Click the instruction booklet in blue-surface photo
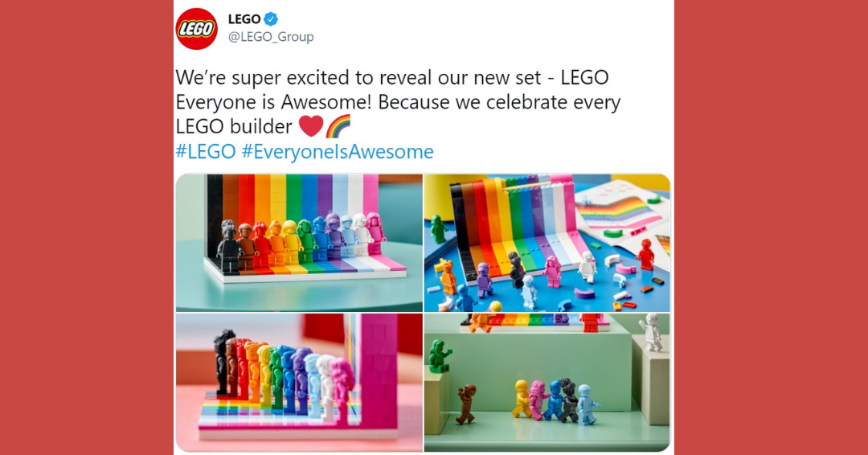This screenshot has width=868, height=455. pyautogui.click(x=621, y=212)
